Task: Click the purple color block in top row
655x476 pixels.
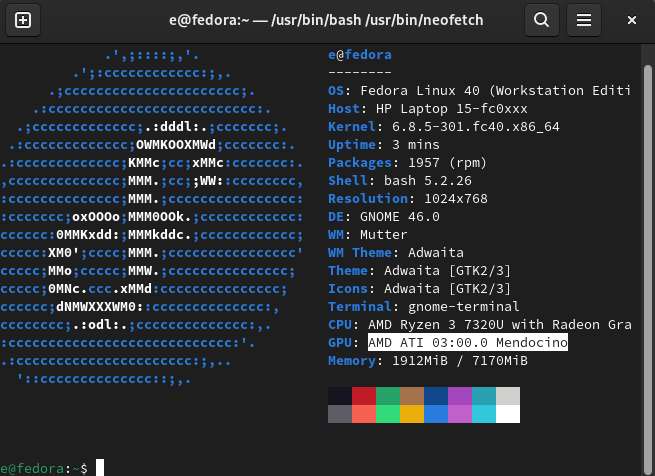Action: (x=460, y=396)
